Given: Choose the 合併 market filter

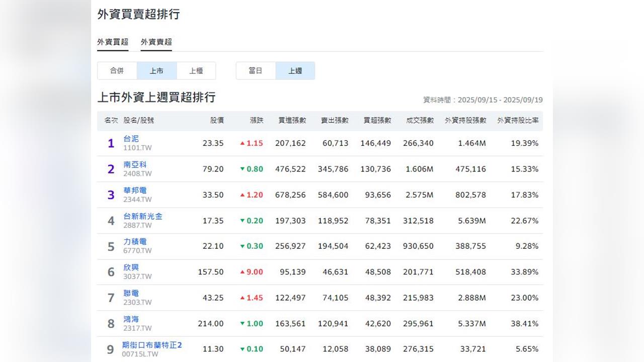Looking at the screenshot, I should click(x=117, y=71).
